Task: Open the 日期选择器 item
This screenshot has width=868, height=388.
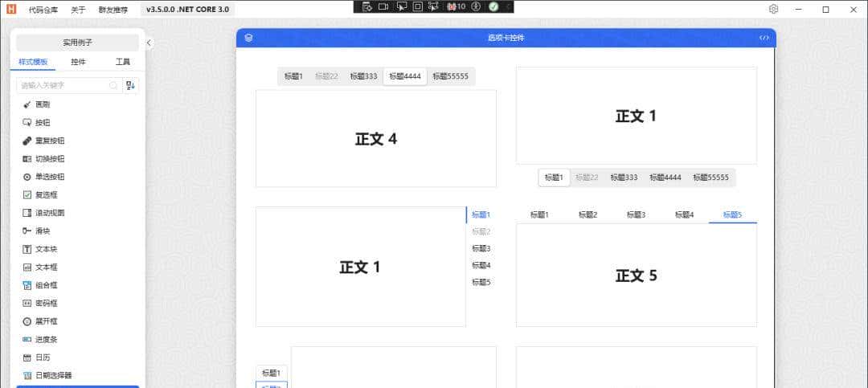Action: tap(77, 375)
